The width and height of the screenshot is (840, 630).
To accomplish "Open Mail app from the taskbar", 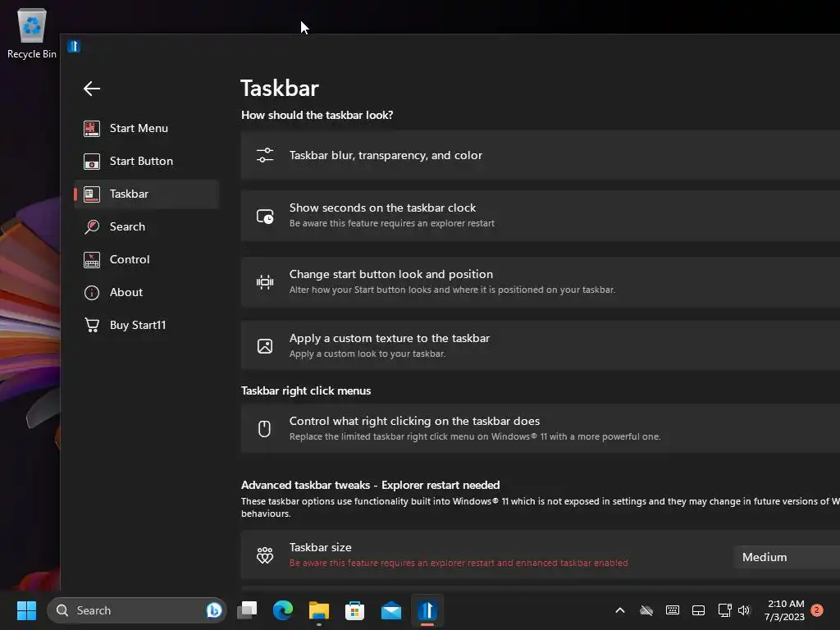I will 391,610.
